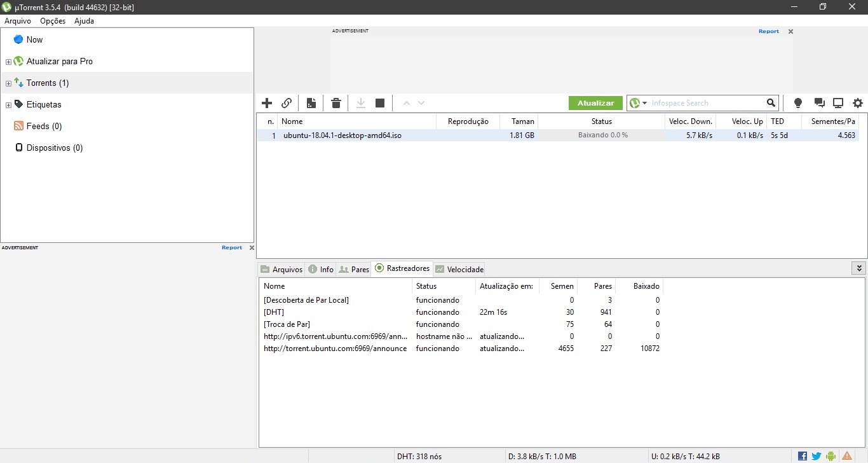Stop the torrent with the square icon
The height and width of the screenshot is (463, 868).
pyautogui.click(x=380, y=103)
